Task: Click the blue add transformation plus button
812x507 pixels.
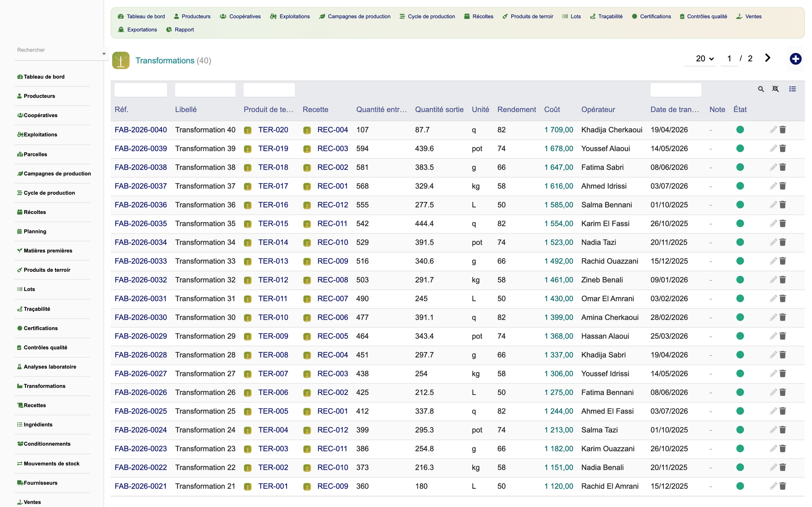Action: tap(795, 59)
